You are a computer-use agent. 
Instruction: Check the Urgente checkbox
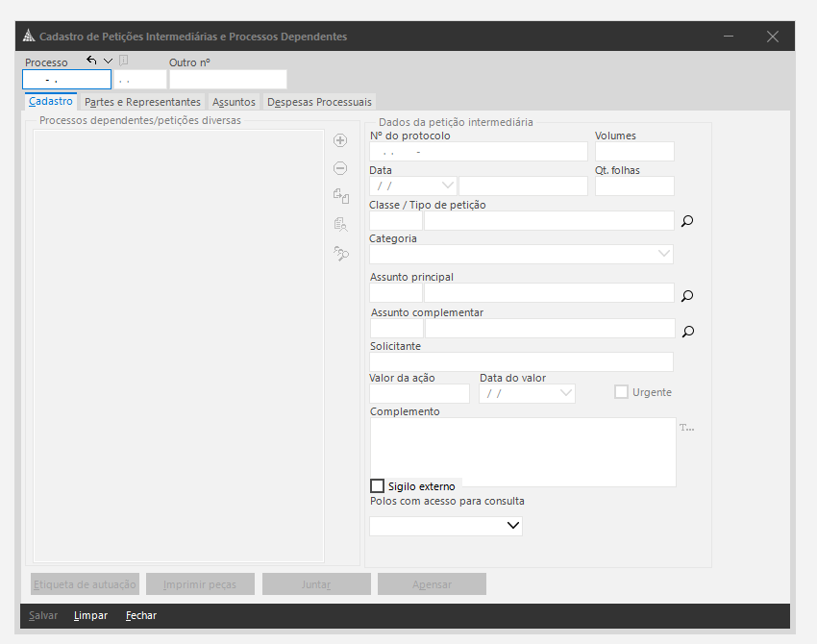[622, 392]
